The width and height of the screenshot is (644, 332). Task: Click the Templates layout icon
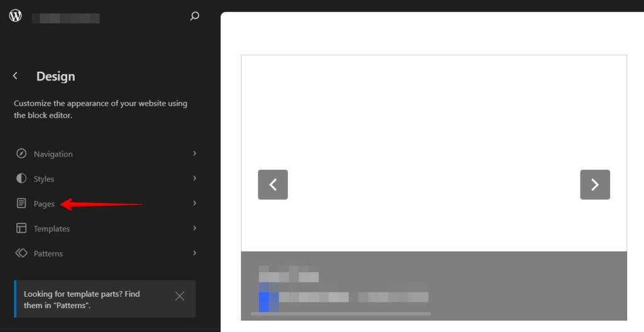[x=21, y=228]
